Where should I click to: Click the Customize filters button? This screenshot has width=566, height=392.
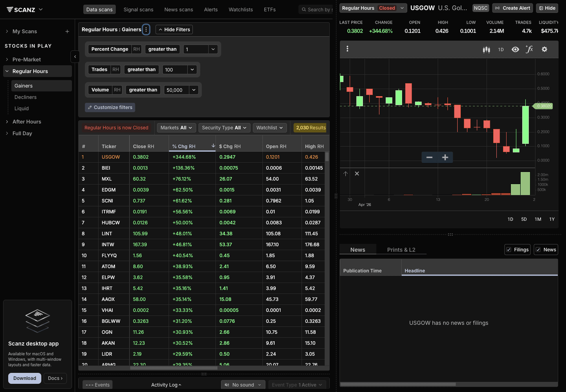click(x=110, y=107)
